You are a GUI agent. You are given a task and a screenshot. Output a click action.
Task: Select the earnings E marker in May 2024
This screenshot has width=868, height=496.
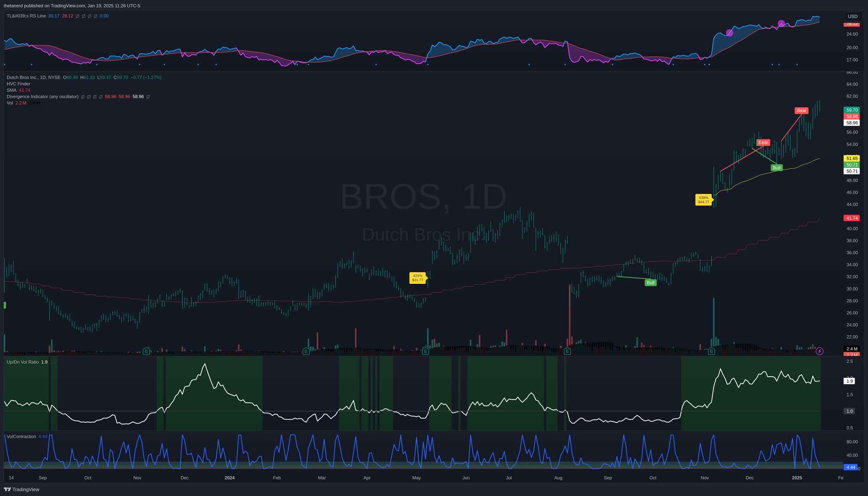tap(425, 351)
